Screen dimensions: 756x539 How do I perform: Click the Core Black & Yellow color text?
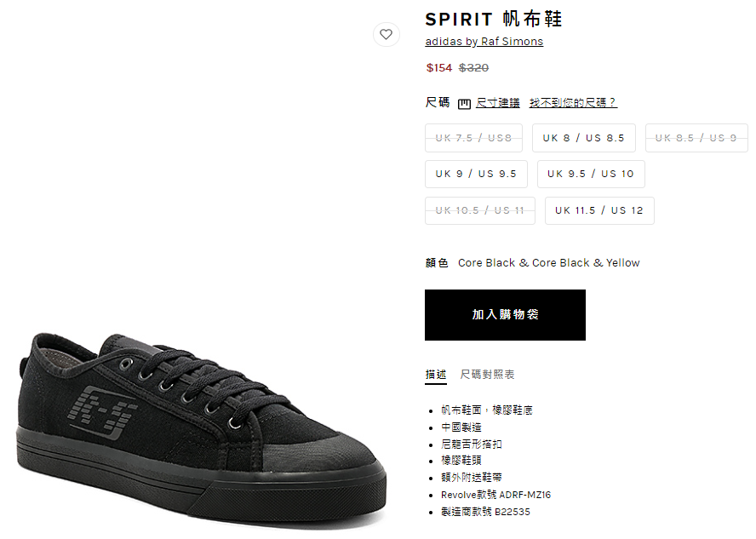[548, 263]
